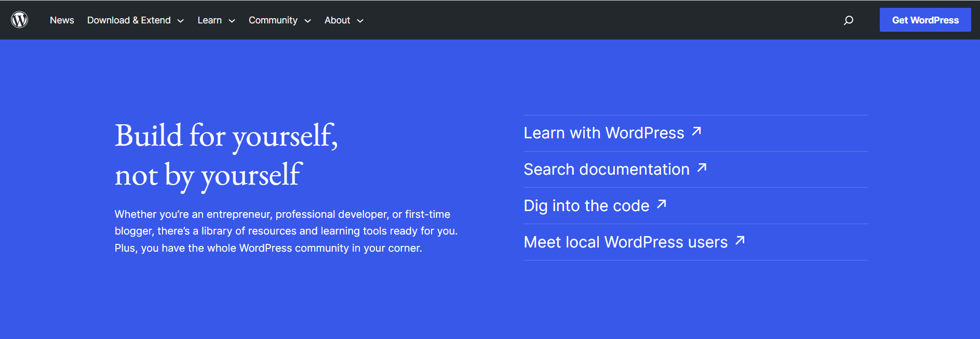The height and width of the screenshot is (339, 980).
Task: Select Learn in the navigation bar
Action: coord(210,20)
